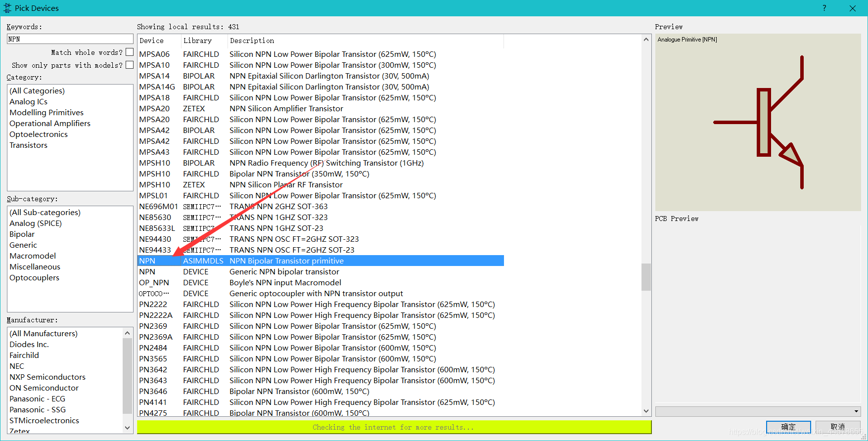Viewport: 868px width, 441px height.
Task: Select the MPSA43 device row
Action: point(320,152)
